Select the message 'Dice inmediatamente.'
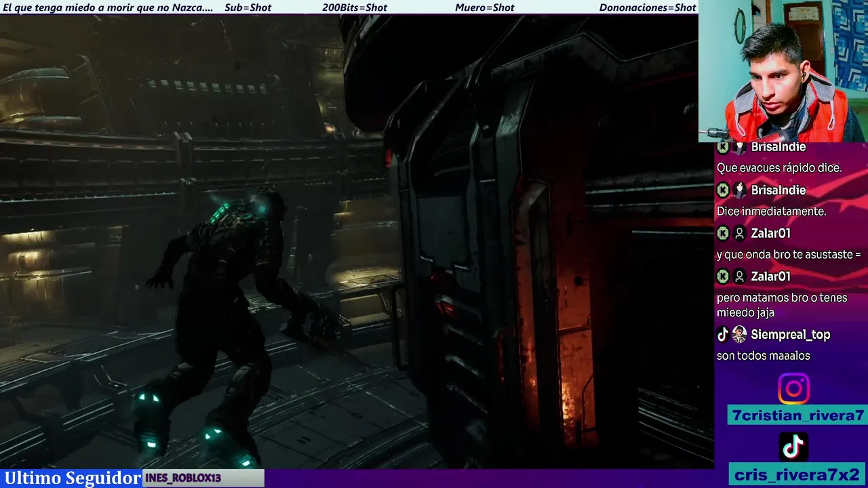This screenshot has height=488, width=868. (x=771, y=211)
